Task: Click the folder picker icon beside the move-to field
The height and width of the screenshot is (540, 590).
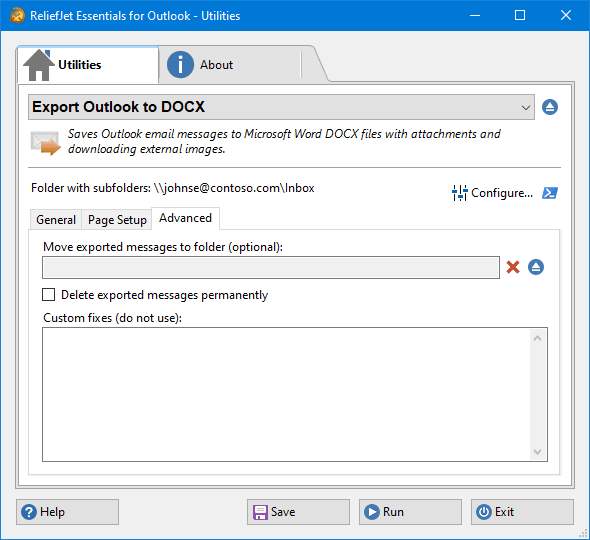Action: pos(536,267)
